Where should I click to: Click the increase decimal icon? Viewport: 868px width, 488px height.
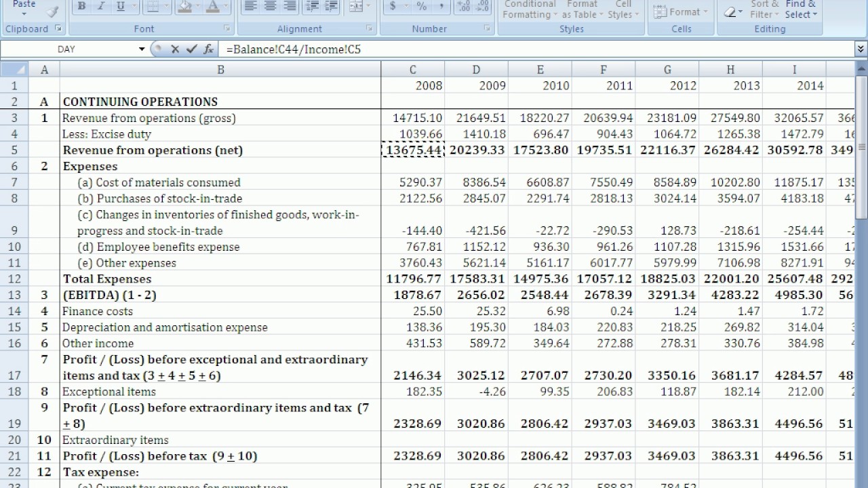[464, 7]
